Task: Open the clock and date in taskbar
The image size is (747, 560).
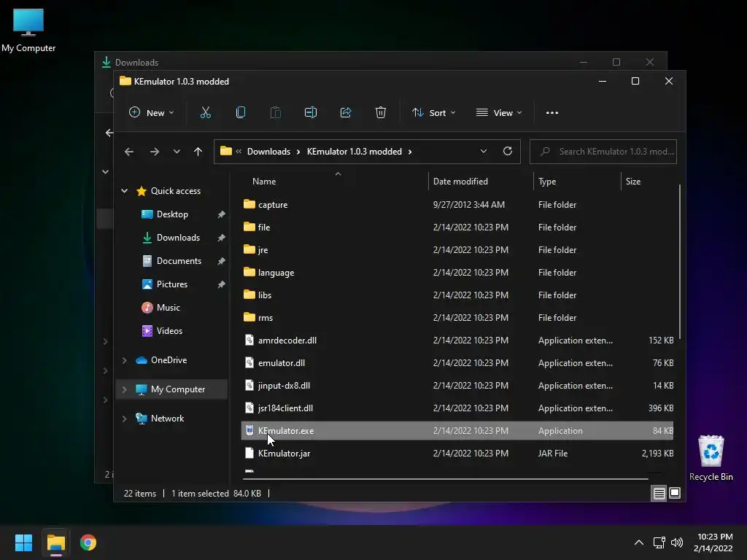Action: [713, 542]
